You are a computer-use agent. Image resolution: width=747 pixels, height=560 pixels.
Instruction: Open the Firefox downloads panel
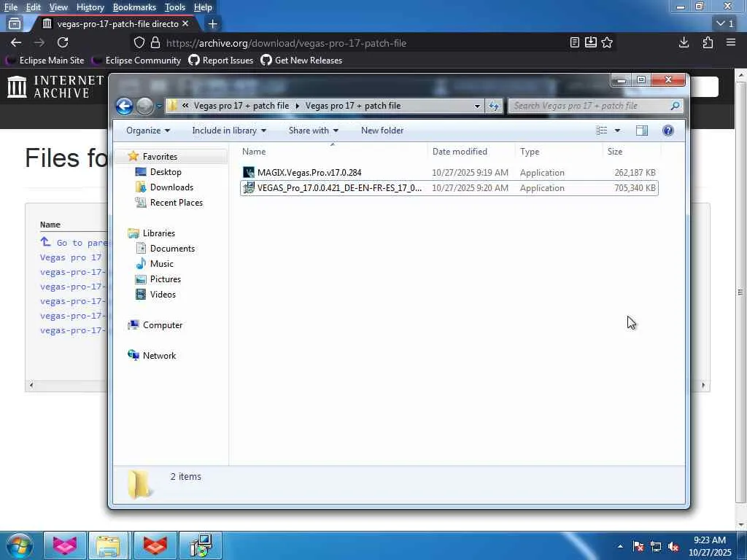click(x=684, y=42)
